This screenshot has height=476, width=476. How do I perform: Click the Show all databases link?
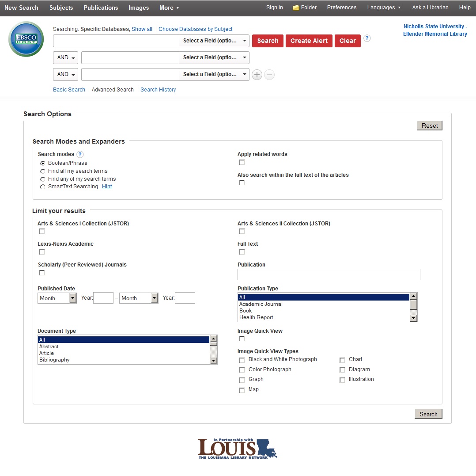point(142,29)
